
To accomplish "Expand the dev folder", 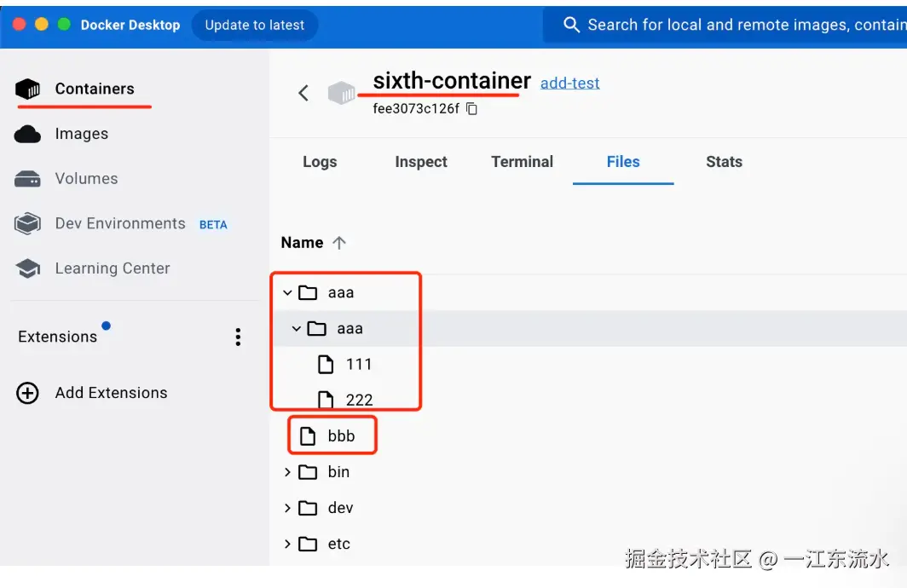I will (287, 508).
